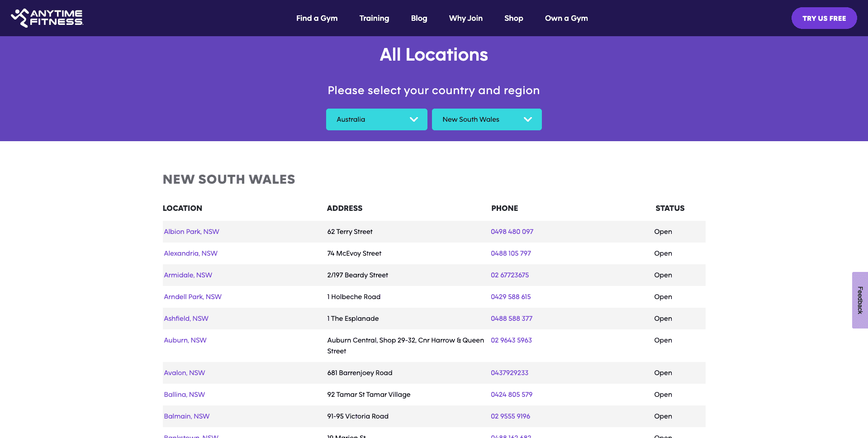868x438 pixels.
Task: Visit the Own a Gym page
Action: 566,18
